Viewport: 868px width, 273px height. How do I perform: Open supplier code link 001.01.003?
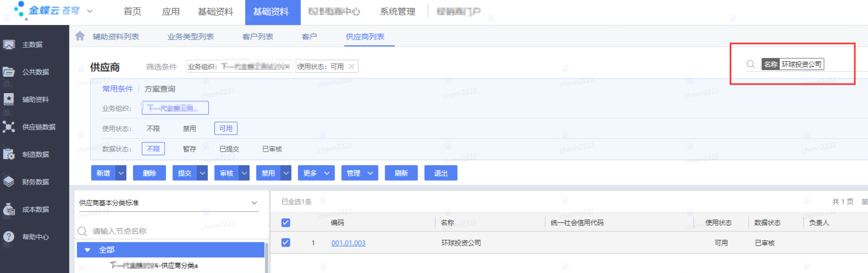pos(348,243)
